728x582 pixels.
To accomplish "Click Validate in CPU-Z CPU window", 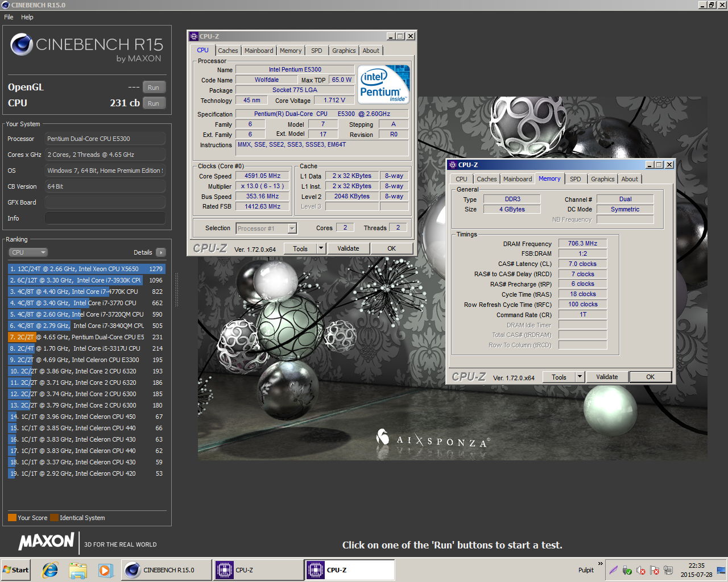I will pyautogui.click(x=348, y=248).
